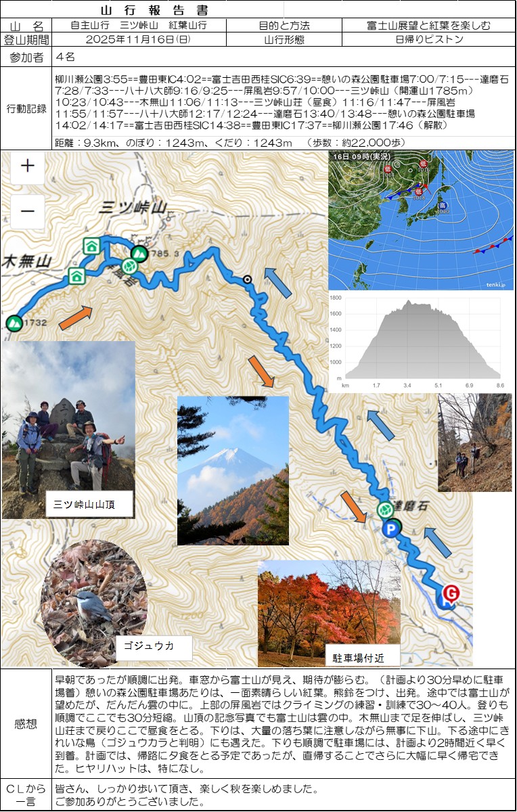
Task: Click the green mountain peak marker at 1785
Action: click(139, 254)
